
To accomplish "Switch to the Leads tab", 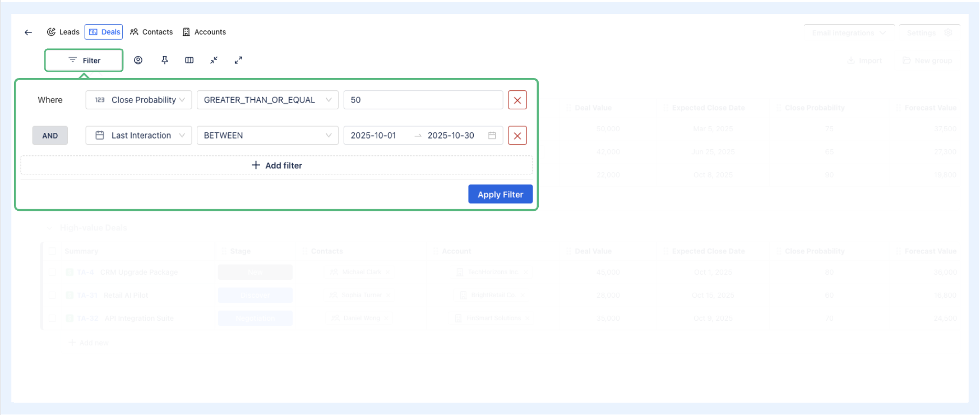I will 63,32.
